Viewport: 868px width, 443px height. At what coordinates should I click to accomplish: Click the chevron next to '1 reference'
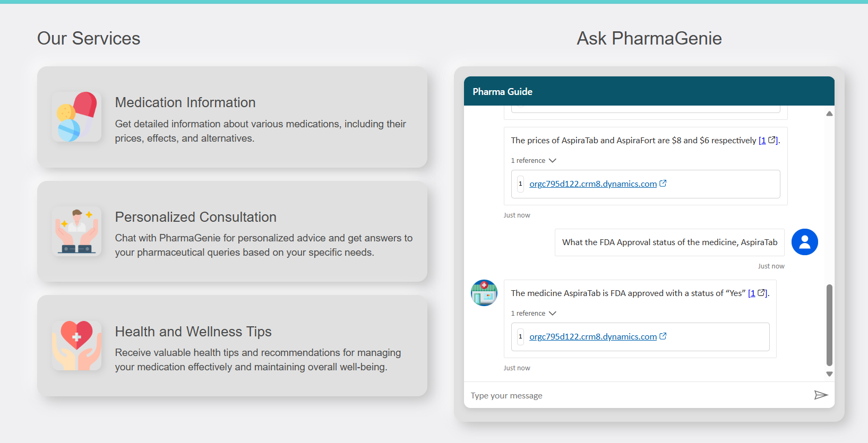(x=552, y=160)
